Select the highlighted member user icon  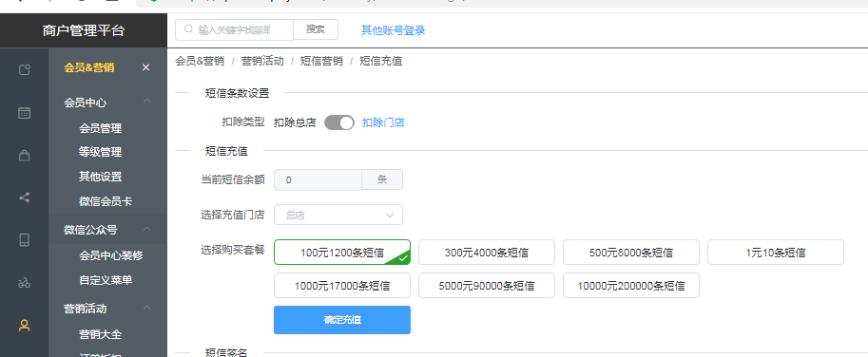pyautogui.click(x=25, y=325)
